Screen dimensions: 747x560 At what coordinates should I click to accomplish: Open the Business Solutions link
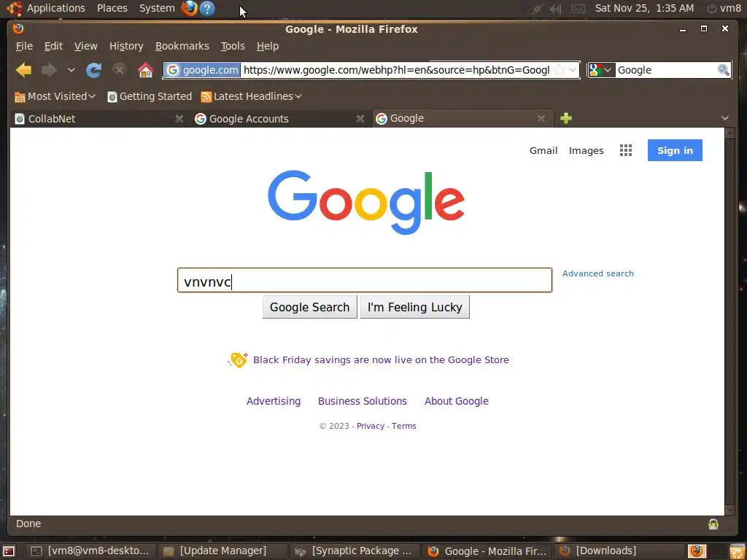[x=363, y=401]
